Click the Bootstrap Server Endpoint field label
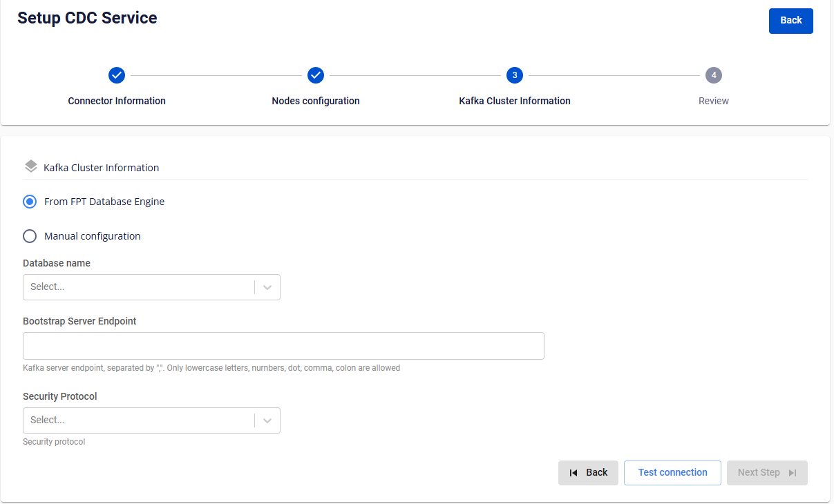 pyautogui.click(x=79, y=321)
